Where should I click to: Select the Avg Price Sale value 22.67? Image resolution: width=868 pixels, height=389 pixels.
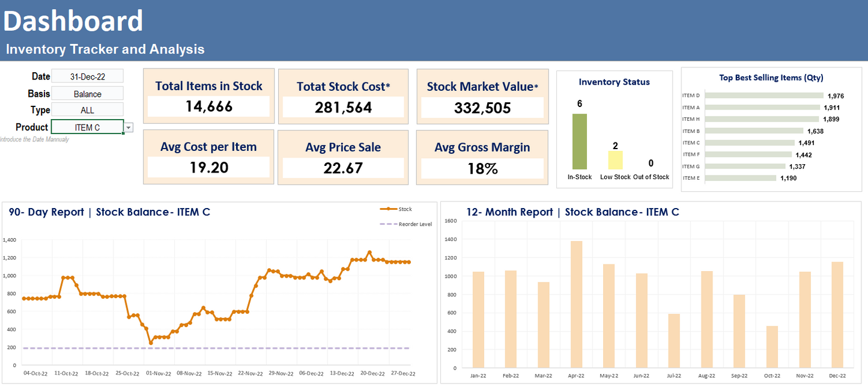(343, 168)
